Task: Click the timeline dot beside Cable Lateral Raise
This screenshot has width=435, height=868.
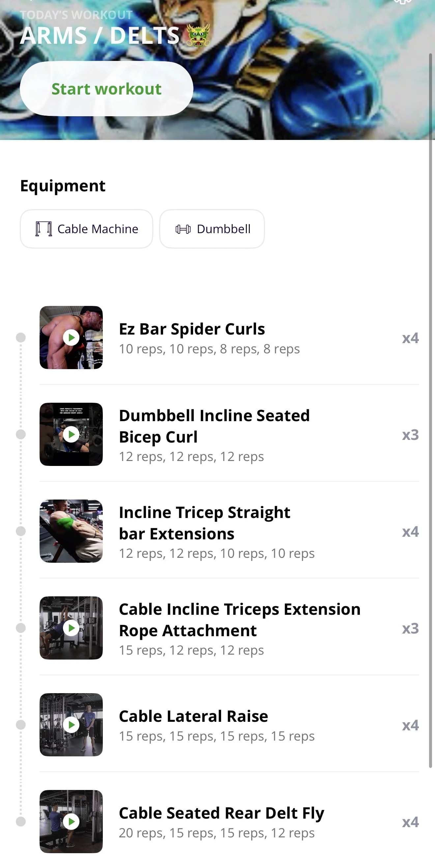Action: point(21,725)
